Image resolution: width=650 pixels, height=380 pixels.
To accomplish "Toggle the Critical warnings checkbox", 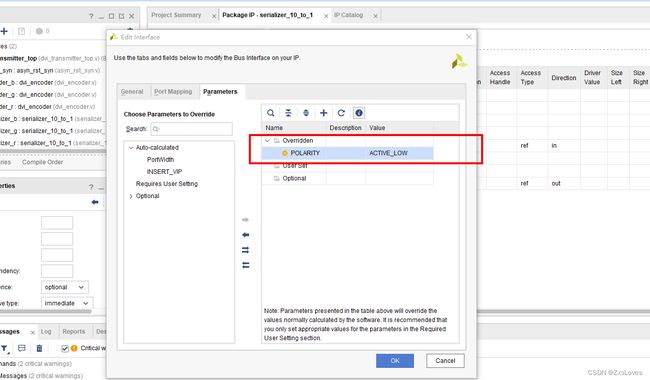I will pos(65,349).
